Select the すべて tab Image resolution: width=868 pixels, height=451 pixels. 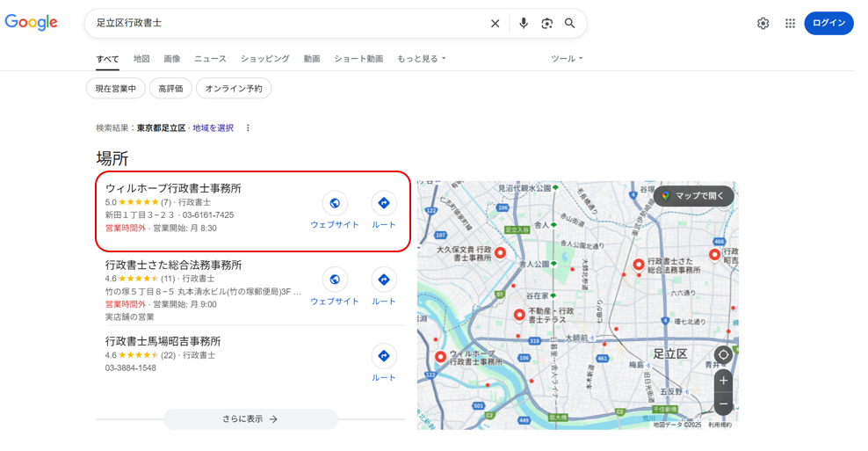(107, 59)
